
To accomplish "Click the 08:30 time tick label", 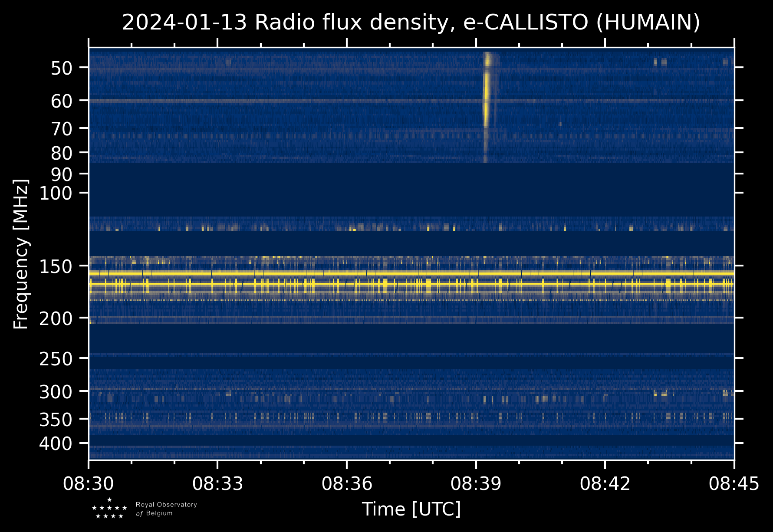I will pos(89,483).
